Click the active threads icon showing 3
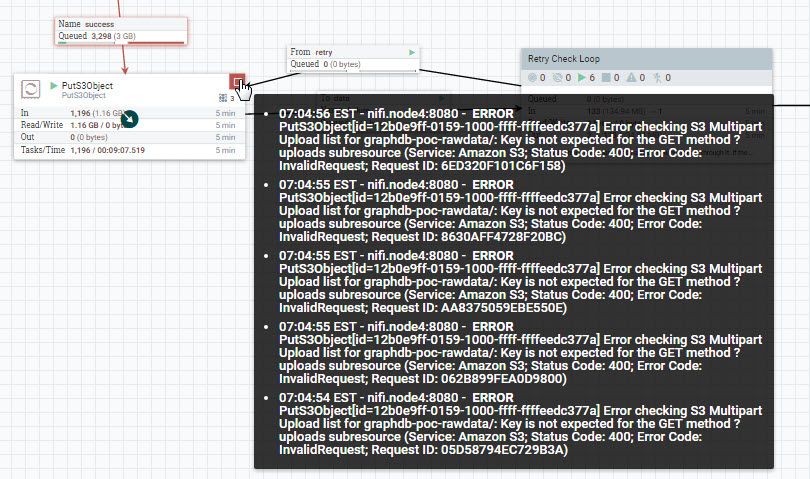This screenshot has width=810, height=479. (223, 98)
